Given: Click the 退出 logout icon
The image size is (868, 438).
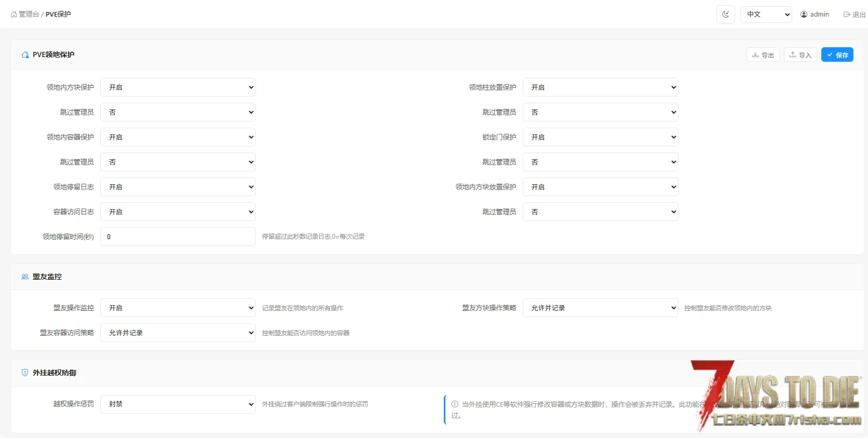Looking at the screenshot, I should (x=847, y=15).
